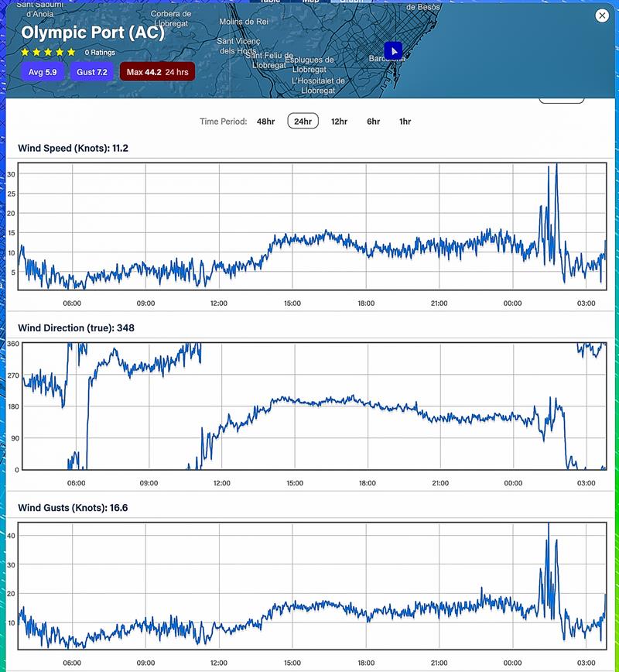Set the time period to 6hr
Screen dimensions: 619x672
[373, 122]
